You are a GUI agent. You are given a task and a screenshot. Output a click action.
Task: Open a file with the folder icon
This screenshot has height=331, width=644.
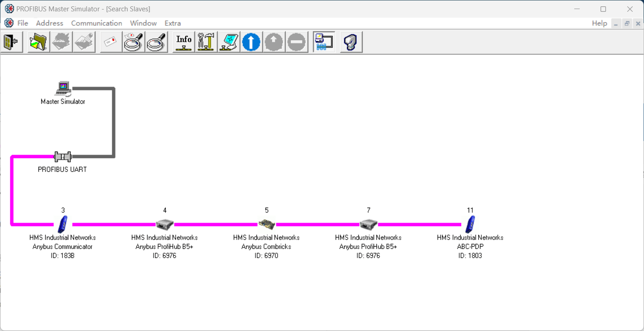click(38, 42)
